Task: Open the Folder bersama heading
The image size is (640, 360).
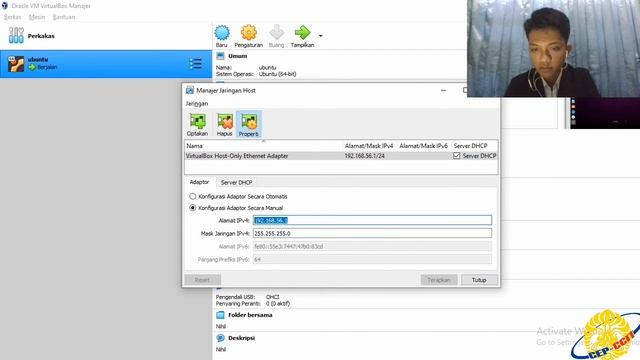Action: click(x=250, y=315)
